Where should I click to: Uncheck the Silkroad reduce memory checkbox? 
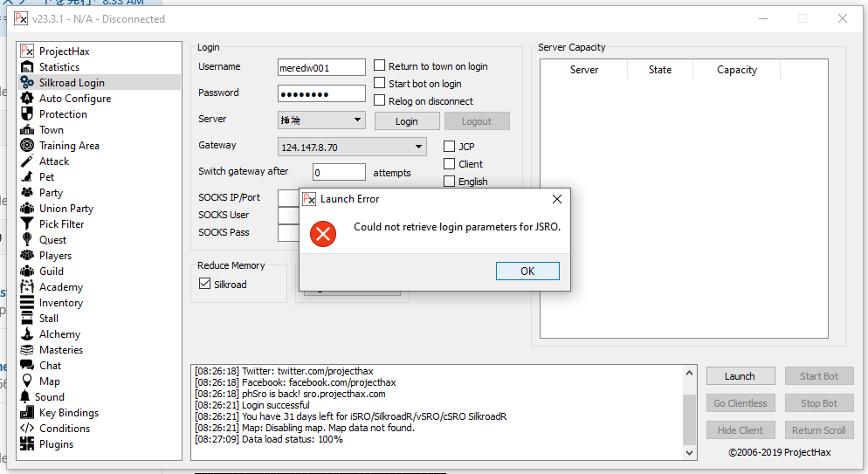point(205,285)
